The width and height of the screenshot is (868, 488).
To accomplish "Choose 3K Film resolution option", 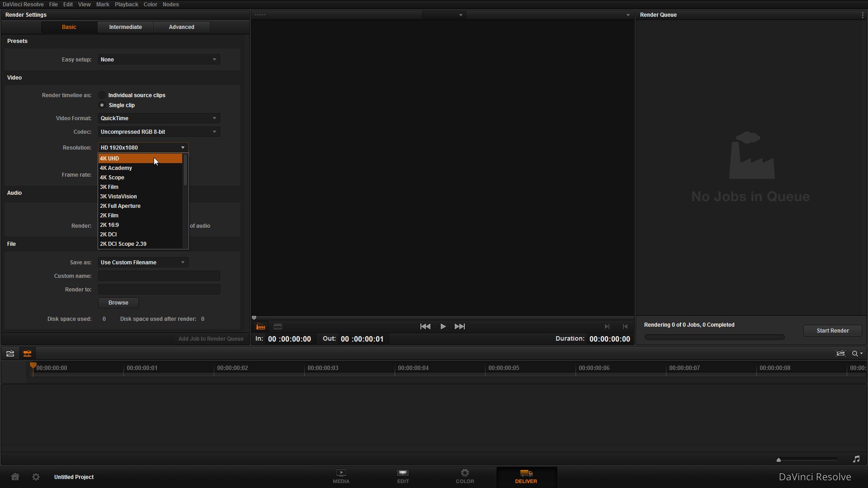I will click(x=140, y=187).
